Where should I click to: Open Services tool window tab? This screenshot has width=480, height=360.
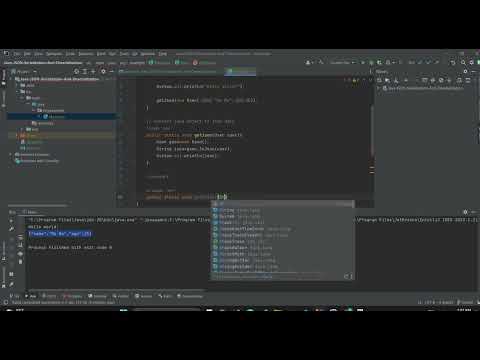pyautogui.click(x=144, y=296)
